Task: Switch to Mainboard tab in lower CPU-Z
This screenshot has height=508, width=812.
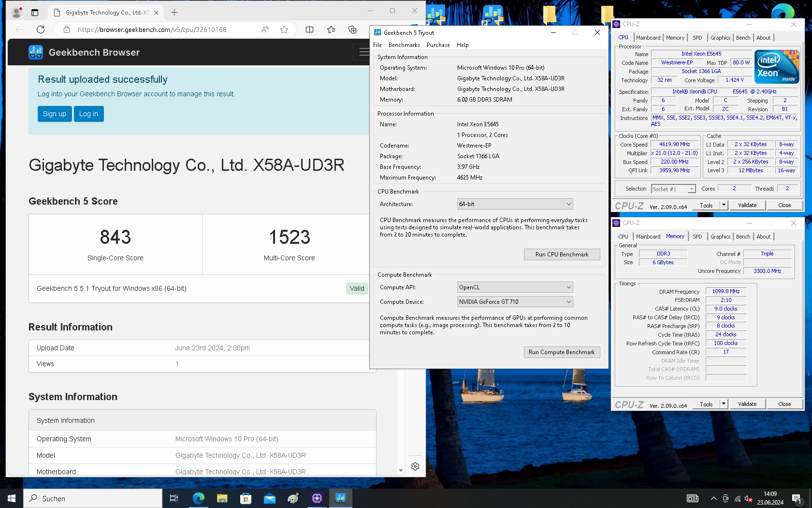Action: 648,237
